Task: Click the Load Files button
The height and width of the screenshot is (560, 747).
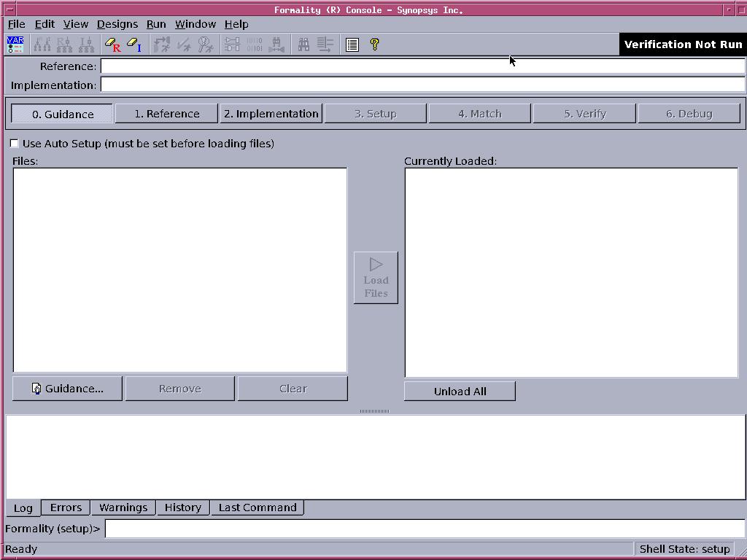Action: (x=376, y=278)
